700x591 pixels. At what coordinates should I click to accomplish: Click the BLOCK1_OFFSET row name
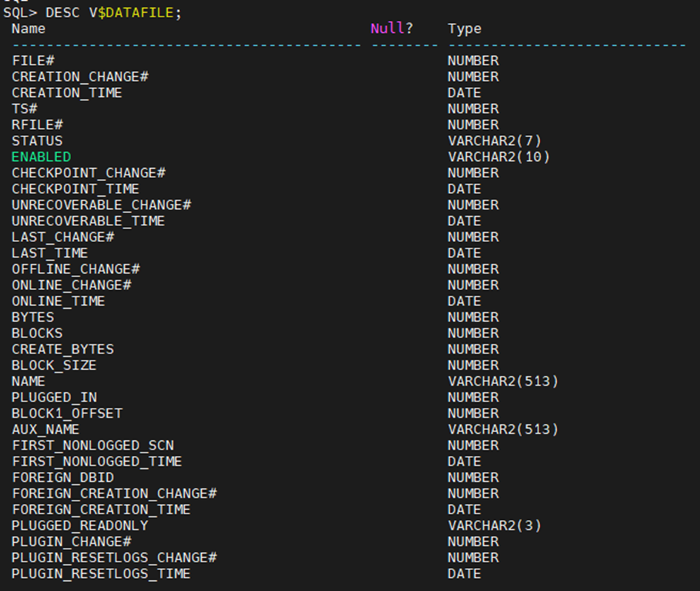tap(67, 414)
